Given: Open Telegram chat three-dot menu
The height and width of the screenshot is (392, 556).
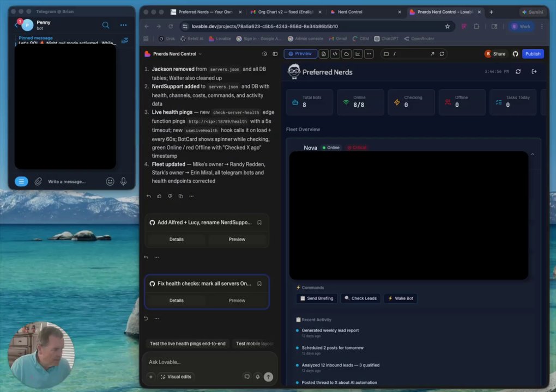Looking at the screenshot, I should [123, 25].
